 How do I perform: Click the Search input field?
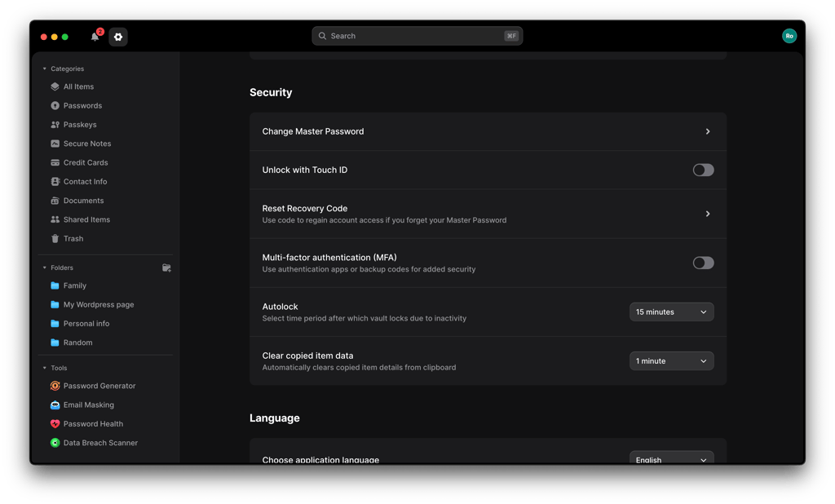(417, 36)
